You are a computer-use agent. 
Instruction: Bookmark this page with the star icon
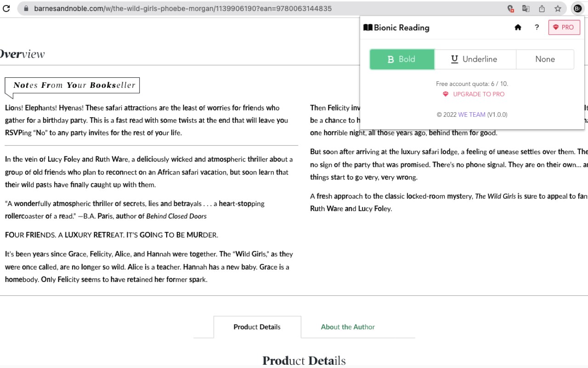(558, 8)
